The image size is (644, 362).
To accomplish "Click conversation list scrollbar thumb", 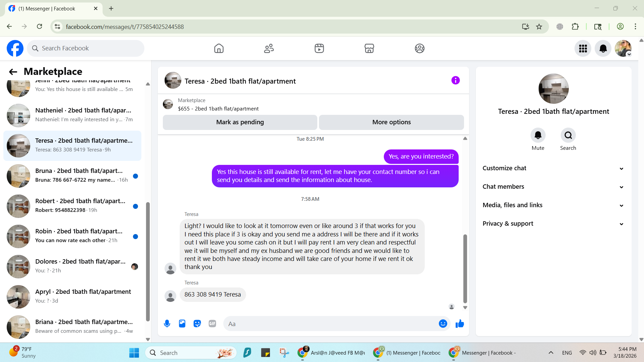I will coord(148,261).
